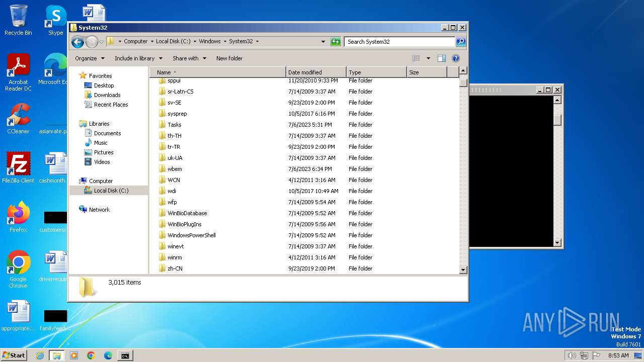Click the magnifier icon in the search box
The width and height of the screenshot is (644, 362).
(x=460, y=42)
